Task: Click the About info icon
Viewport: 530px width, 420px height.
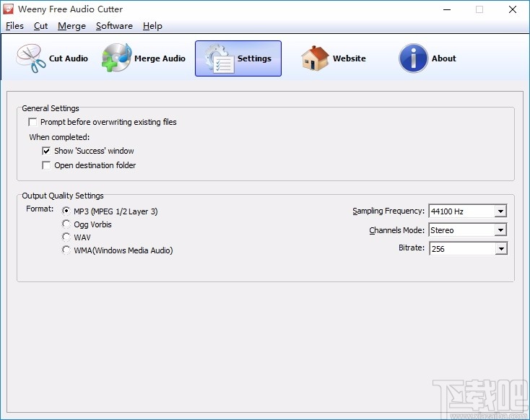Action: pos(413,58)
